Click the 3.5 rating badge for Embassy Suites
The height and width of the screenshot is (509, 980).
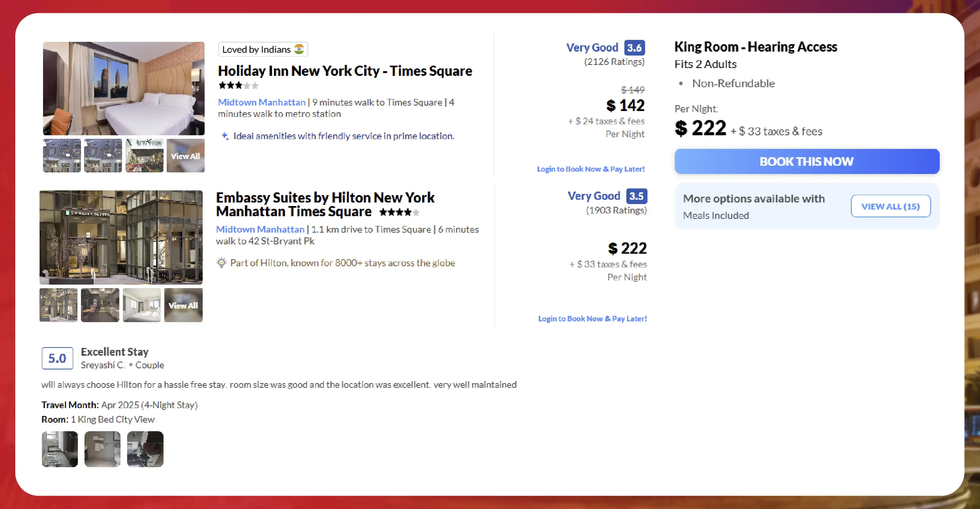click(x=637, y=196)
